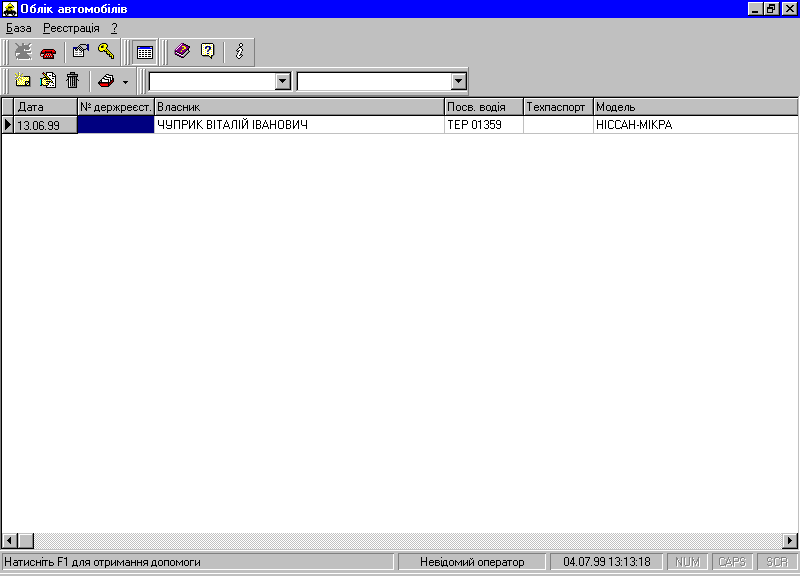Click the horizontal scrollbar thumb
The width and height of the screenshot is (800, 576).
26,540
